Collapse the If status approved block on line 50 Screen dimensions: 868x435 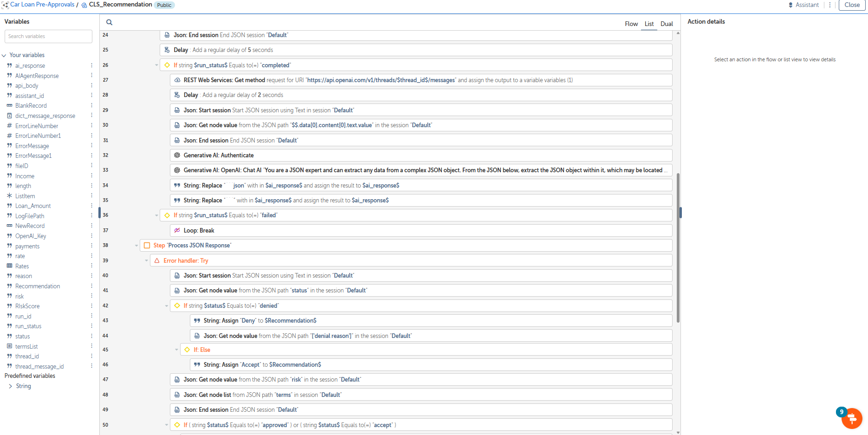[167, 425]
